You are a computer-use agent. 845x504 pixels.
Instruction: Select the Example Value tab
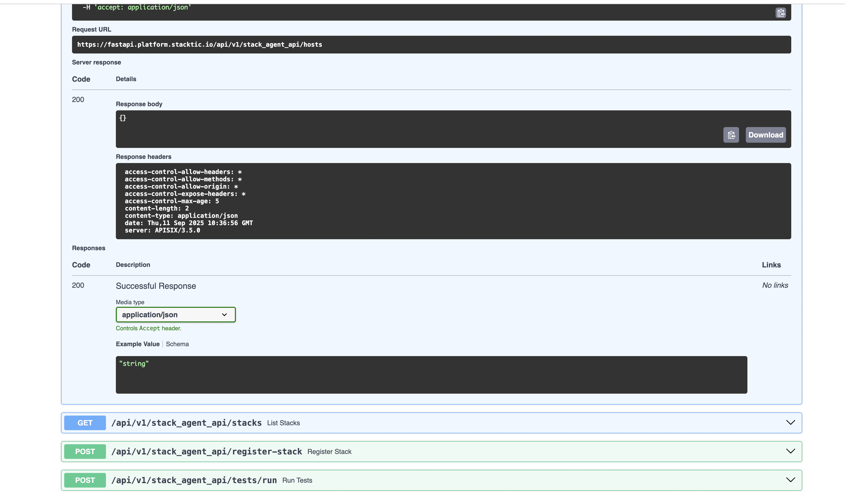click(138, 344)
